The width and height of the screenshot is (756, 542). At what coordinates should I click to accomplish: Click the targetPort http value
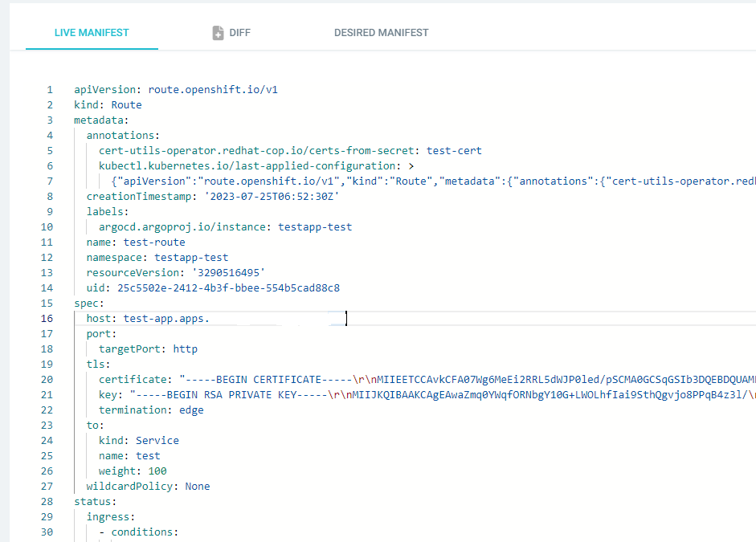(186, 349)
